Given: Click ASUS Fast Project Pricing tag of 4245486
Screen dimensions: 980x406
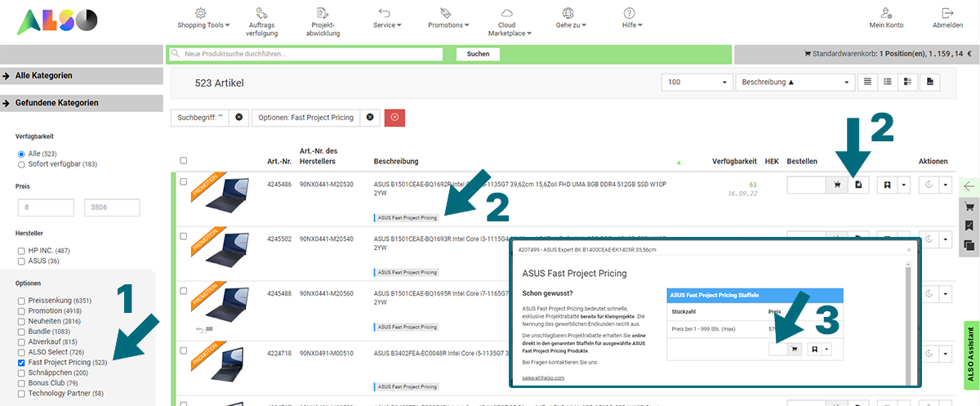Looking at the screenshot, I should pos(406,218).
